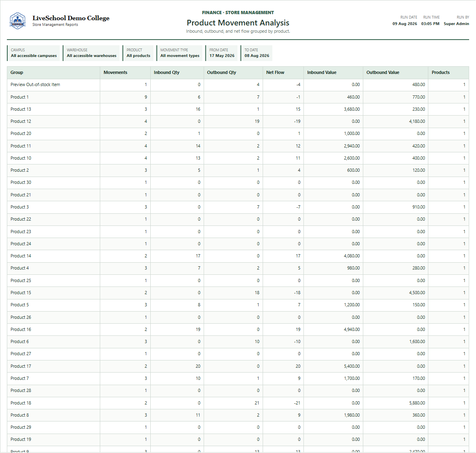This screenshot has height=453, width=476.
Task: Click the 'Product 19' row name
Action: [x=21, y=439]
